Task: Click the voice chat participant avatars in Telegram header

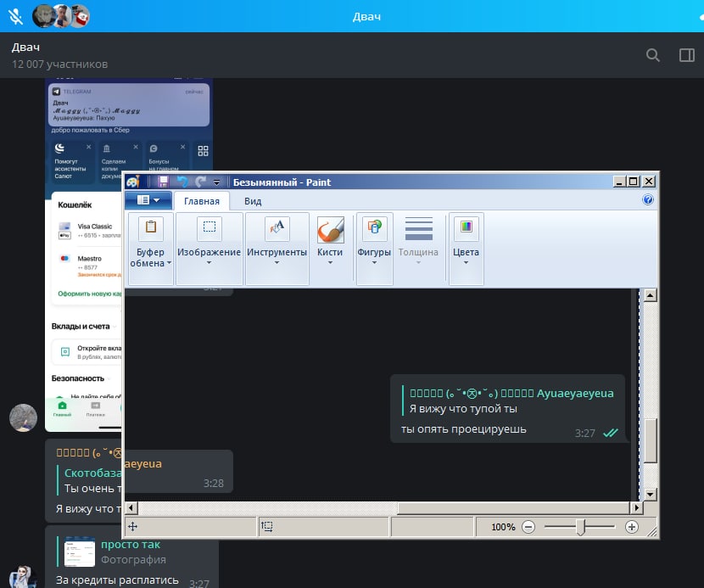Action: [61, 16]
